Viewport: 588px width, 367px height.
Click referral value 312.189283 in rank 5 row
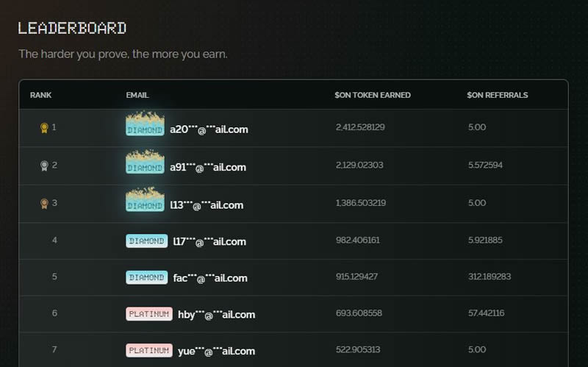pyautogui.click(x=489, y=277)
